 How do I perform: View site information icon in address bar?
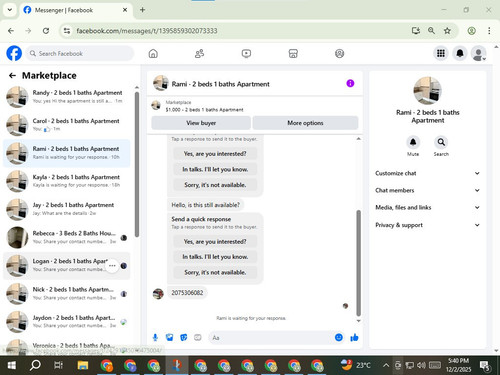[x=67, y=31]
